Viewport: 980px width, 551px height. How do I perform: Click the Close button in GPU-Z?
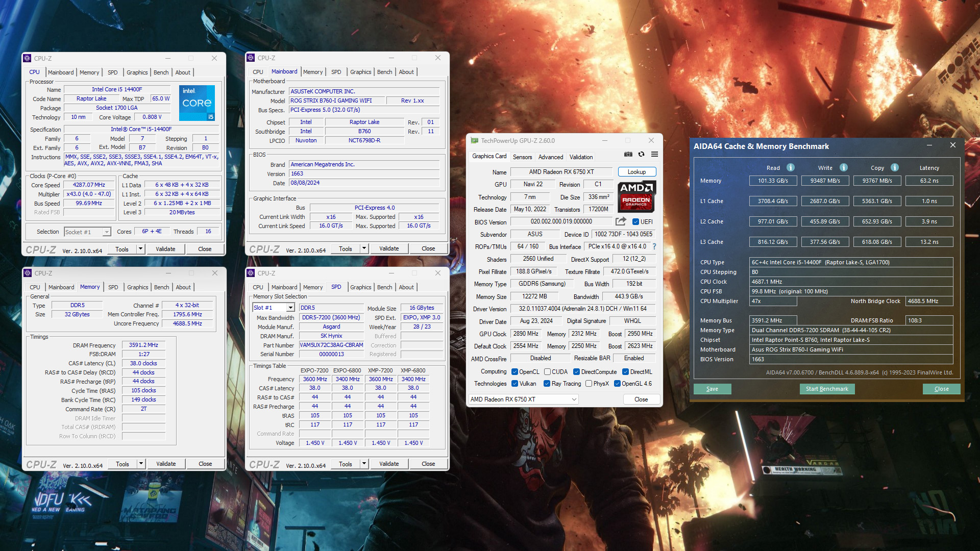(x=641, y=399)
